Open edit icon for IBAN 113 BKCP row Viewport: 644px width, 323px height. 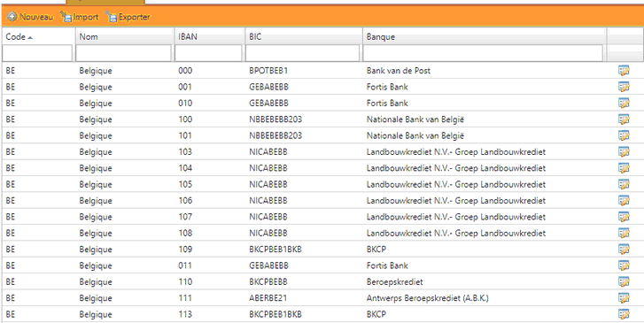pyautogui.click(x=624, y=314)
